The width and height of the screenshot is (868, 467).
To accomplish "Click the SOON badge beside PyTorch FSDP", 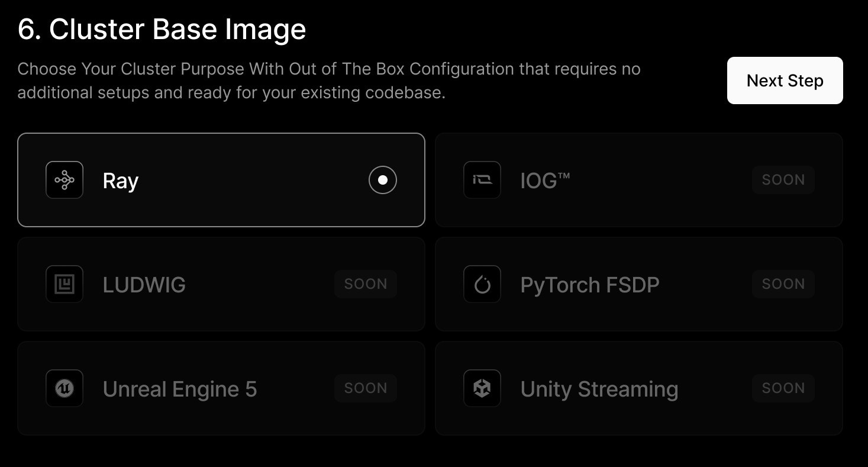I will [x=783, y=284].
